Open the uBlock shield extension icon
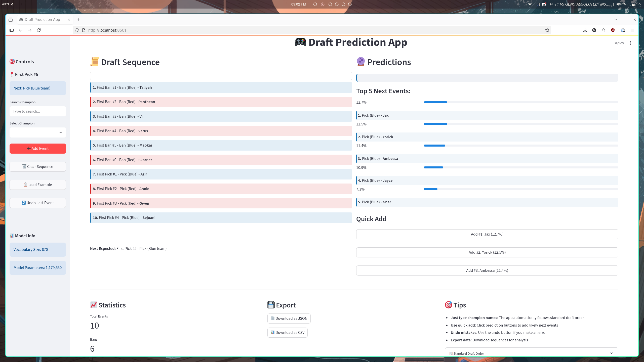The height and width of the screenshot is (362, 644). pos(613,30)
